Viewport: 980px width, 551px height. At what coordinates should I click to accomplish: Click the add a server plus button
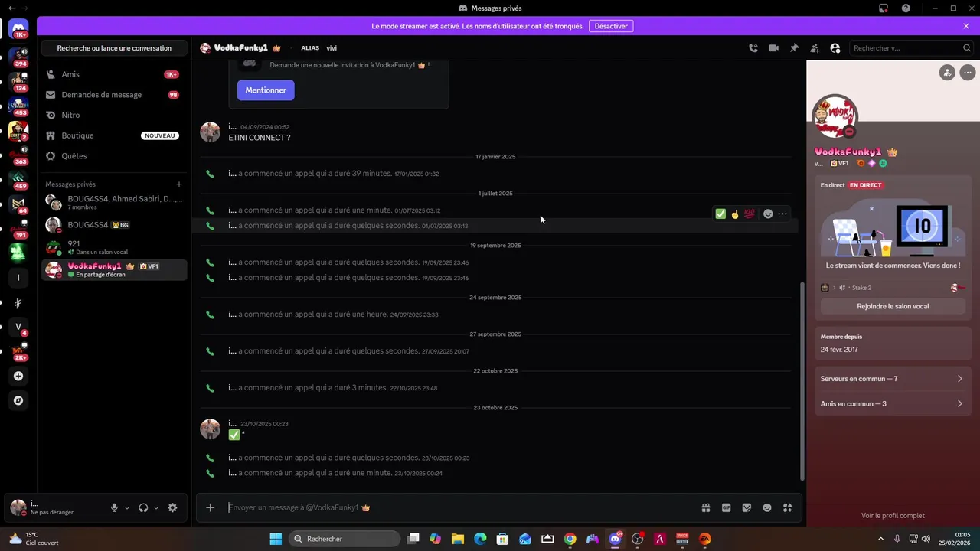tap(18, 377)
